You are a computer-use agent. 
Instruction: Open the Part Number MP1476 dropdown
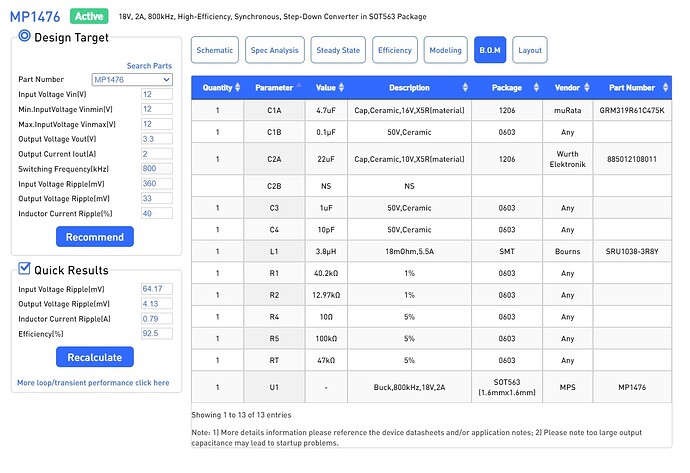click(132, 80)
